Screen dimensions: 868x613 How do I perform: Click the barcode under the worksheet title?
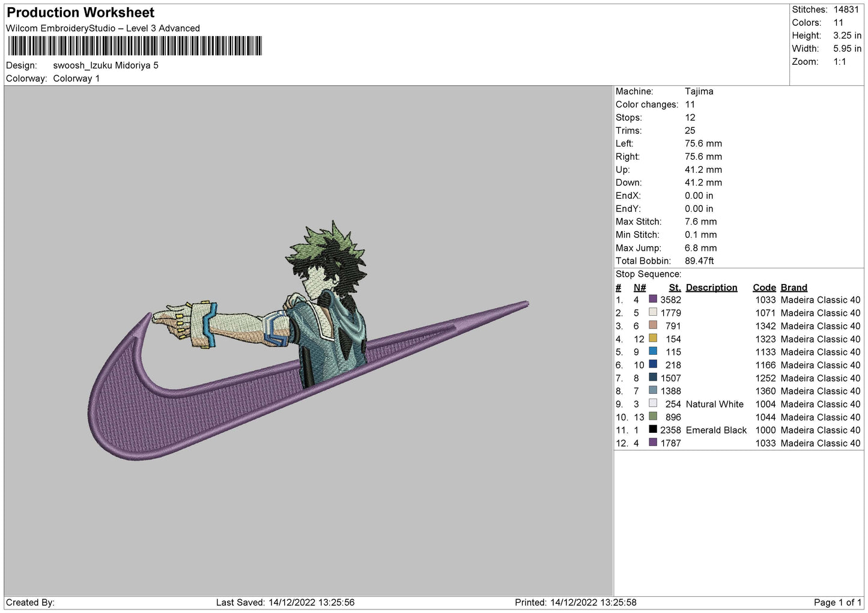[x=135, y=46]
